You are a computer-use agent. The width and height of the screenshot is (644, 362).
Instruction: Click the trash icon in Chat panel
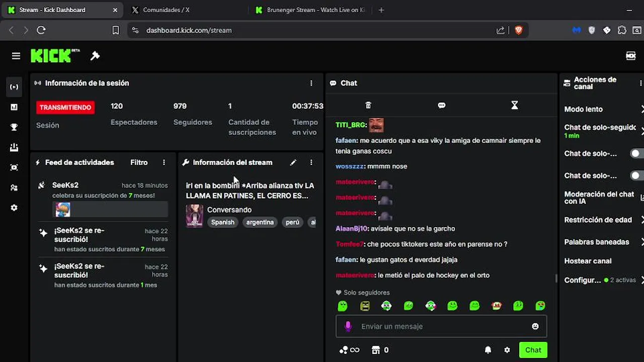[x=368, y=105]
